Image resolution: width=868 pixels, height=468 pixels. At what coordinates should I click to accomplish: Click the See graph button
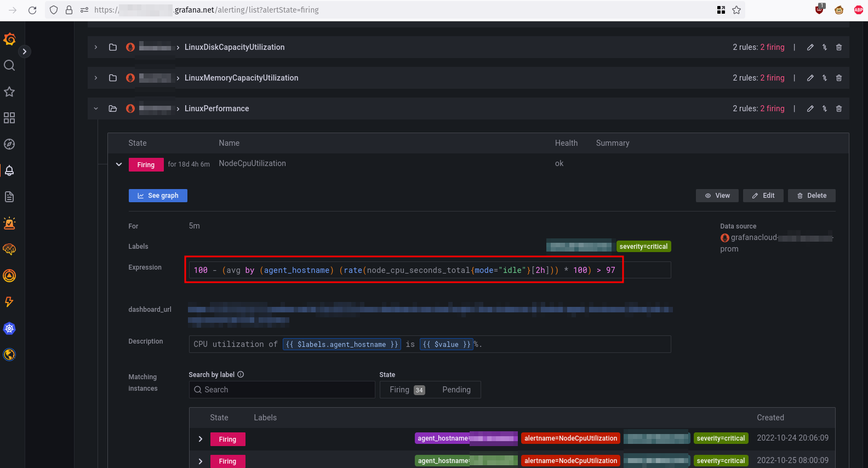[158, 196]
